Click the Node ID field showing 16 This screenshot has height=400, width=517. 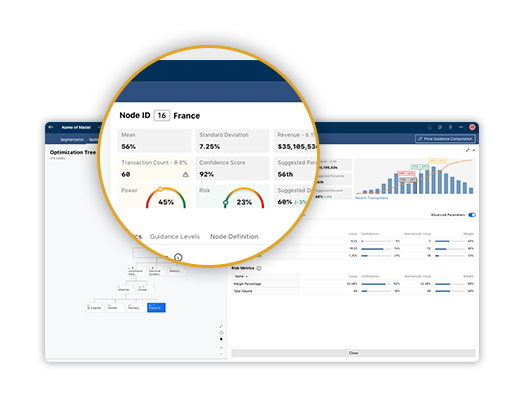coord(162,115)
